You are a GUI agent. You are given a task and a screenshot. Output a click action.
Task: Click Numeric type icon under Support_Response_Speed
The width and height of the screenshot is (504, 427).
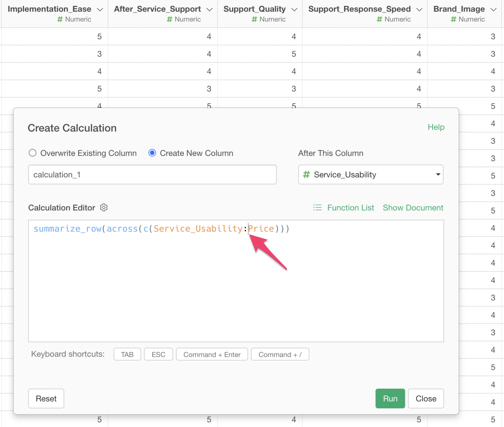click(379, 19)
